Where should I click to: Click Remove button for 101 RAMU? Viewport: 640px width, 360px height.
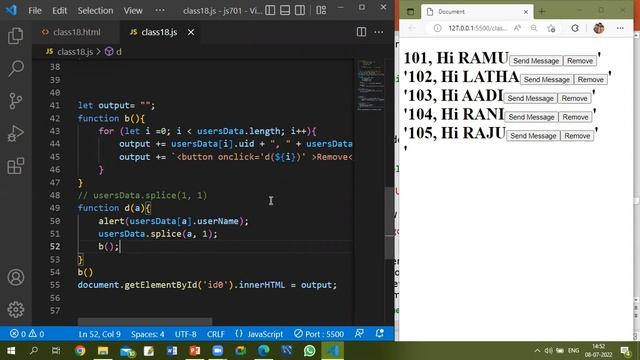pyautogui.click(x=580, y=61)
